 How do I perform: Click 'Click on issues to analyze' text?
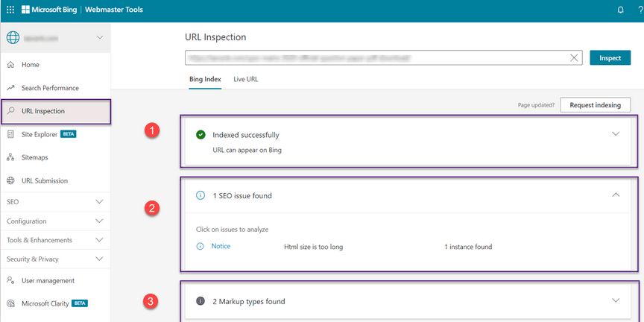[232, 229]
